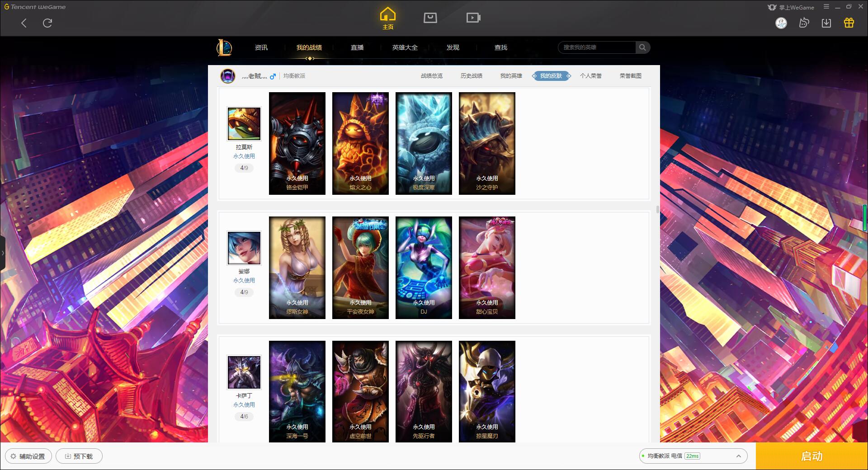Click the 拉莫斯 4/9 skin count
The height and width of the screenshot is (470, 868).
(x=244, y=168)
